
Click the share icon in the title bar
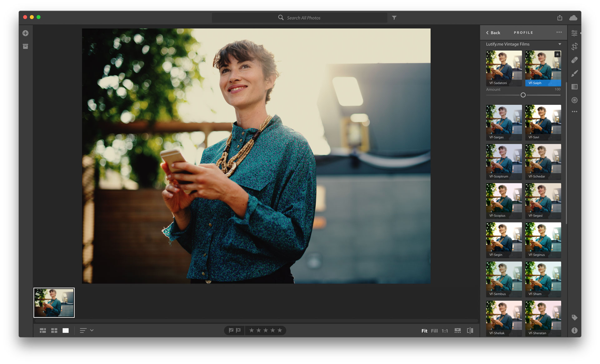(560, 18)
